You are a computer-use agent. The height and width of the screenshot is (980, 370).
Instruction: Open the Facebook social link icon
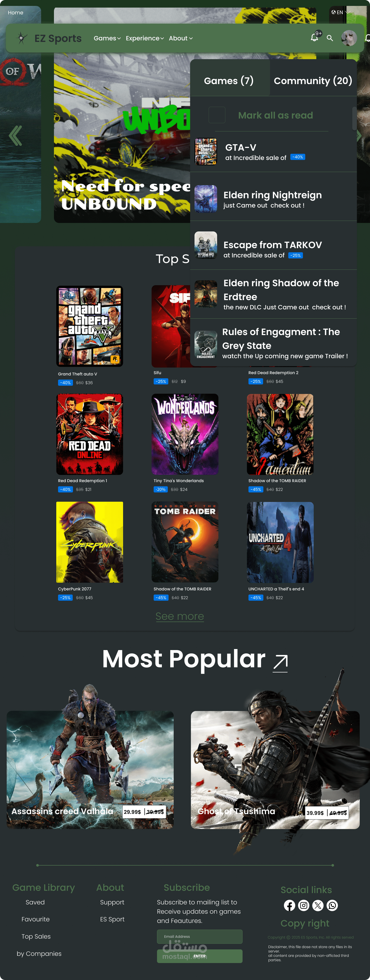pyautogui.click(x=289, y=905)
